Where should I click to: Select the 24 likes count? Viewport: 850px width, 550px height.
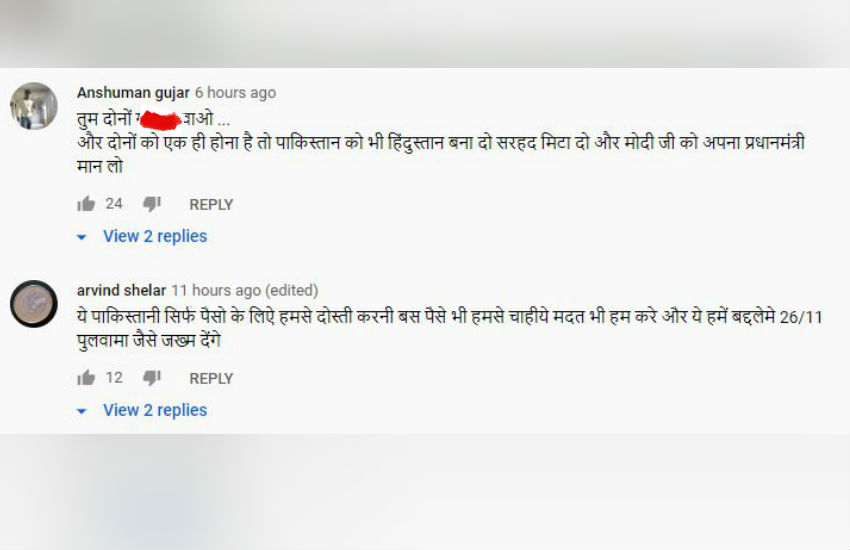pyautogui.click(x=114, y=204)
